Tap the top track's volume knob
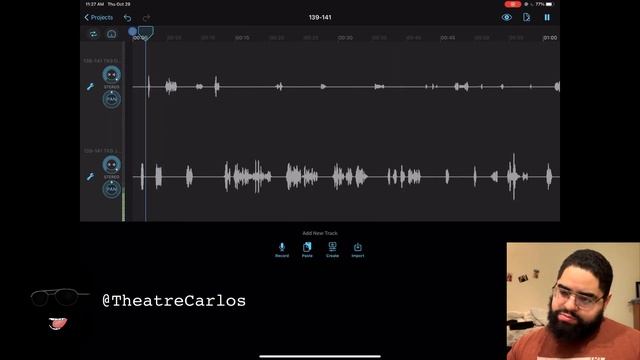 pos(111,75)
